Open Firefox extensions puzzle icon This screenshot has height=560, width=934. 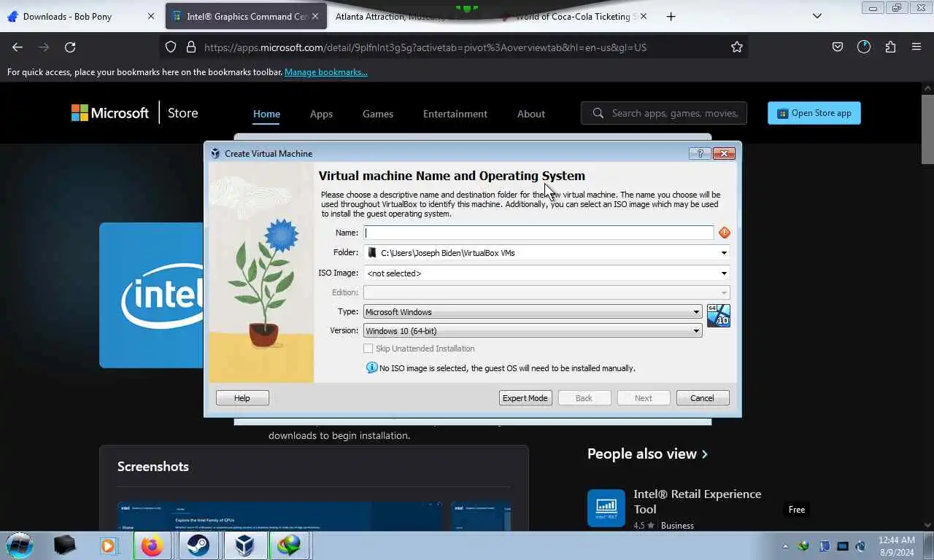(x=890, y=47)
